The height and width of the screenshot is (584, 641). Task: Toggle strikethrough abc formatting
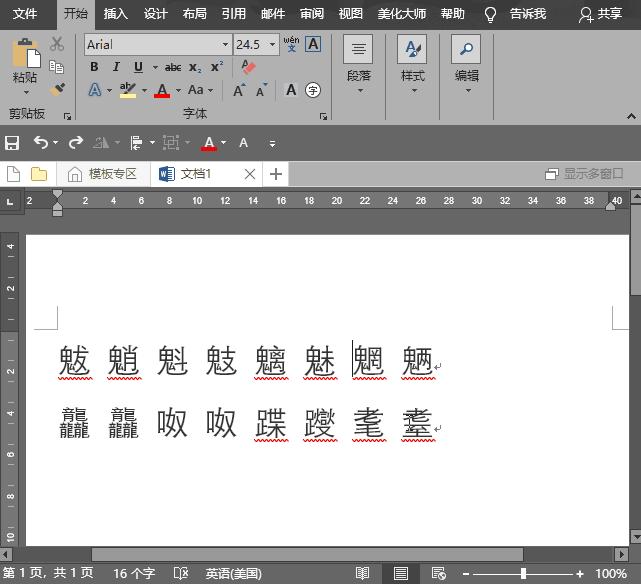click(173, 67)
